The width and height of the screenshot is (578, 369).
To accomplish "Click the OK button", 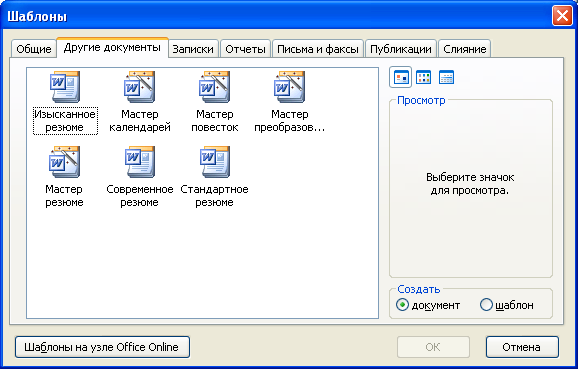I will pos(433,347).
